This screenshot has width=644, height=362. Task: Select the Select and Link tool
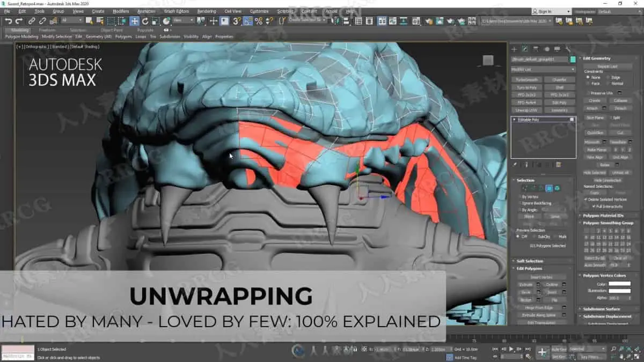click(31, 21)
